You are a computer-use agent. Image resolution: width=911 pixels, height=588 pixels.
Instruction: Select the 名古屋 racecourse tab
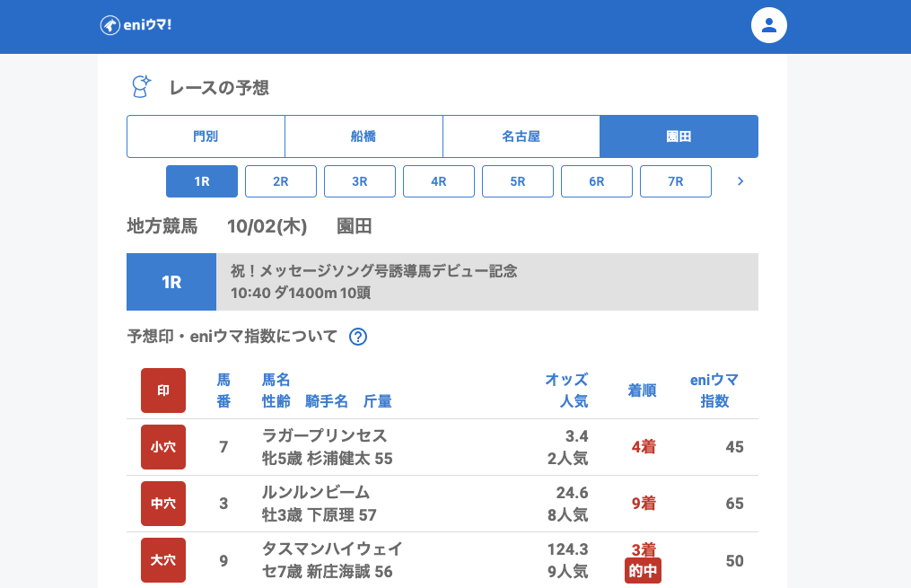click(521, 136)
